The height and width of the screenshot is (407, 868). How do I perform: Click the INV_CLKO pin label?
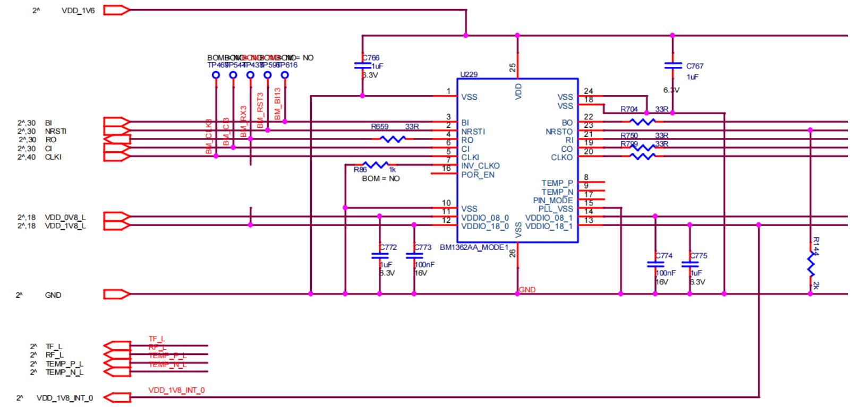click(481, 166)
